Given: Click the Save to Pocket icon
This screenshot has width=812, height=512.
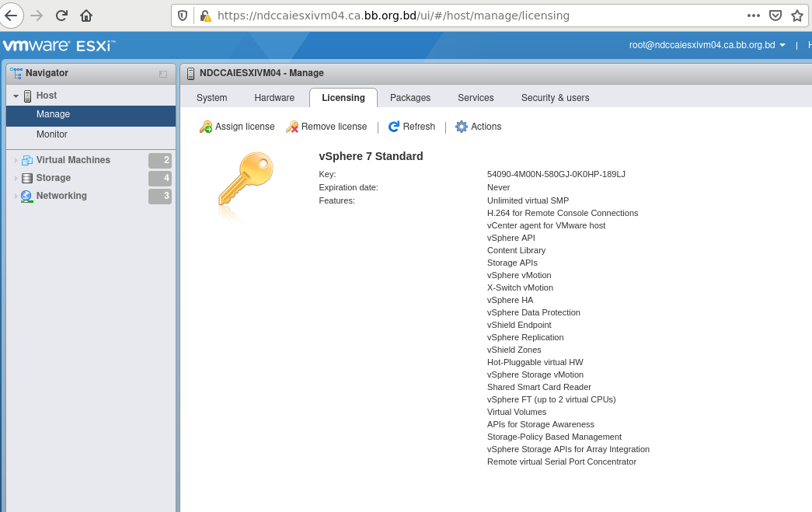Looking at the screenshot, I should pos(775,16).
